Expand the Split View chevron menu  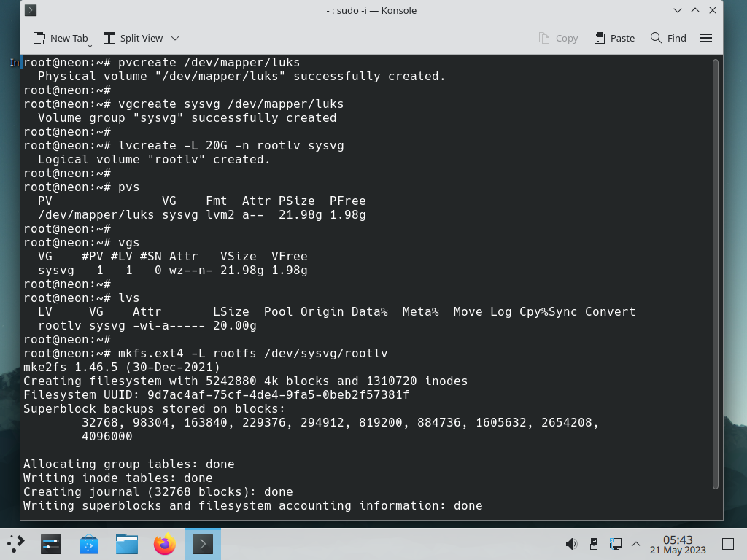pos(175,38)
